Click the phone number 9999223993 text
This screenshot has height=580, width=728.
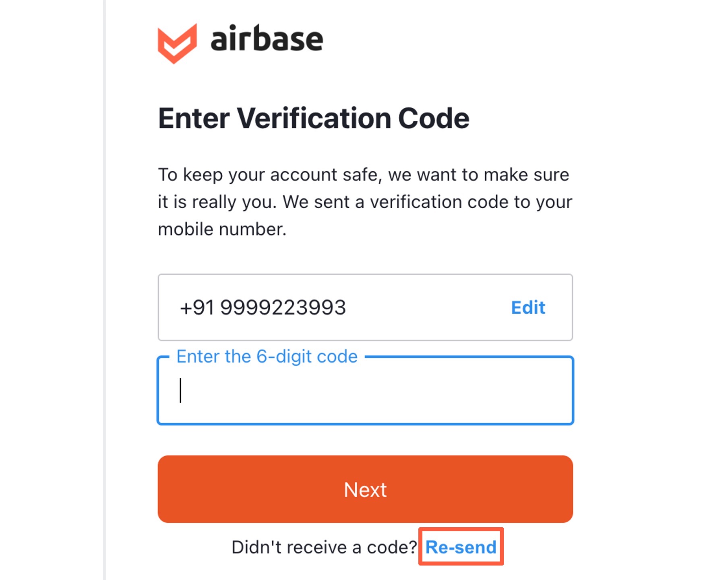283,308
